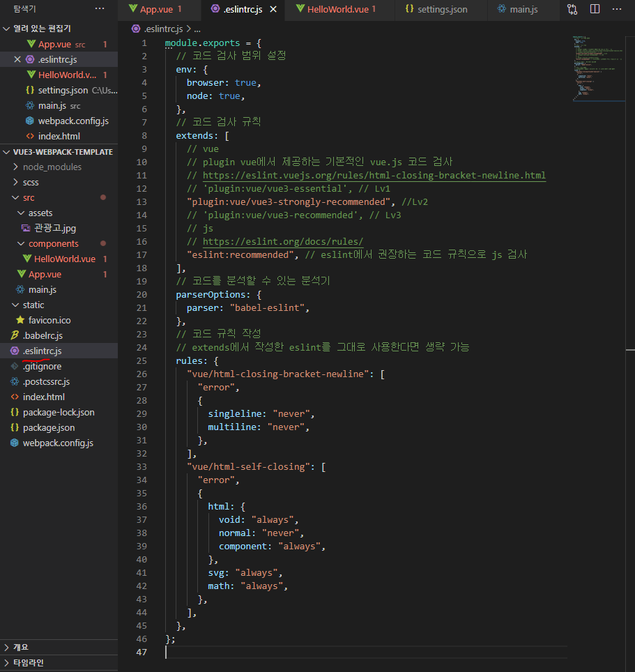Screen dimensions: 635x672
Task: Switch to the App.vue tab
Action: click(159, 10)
